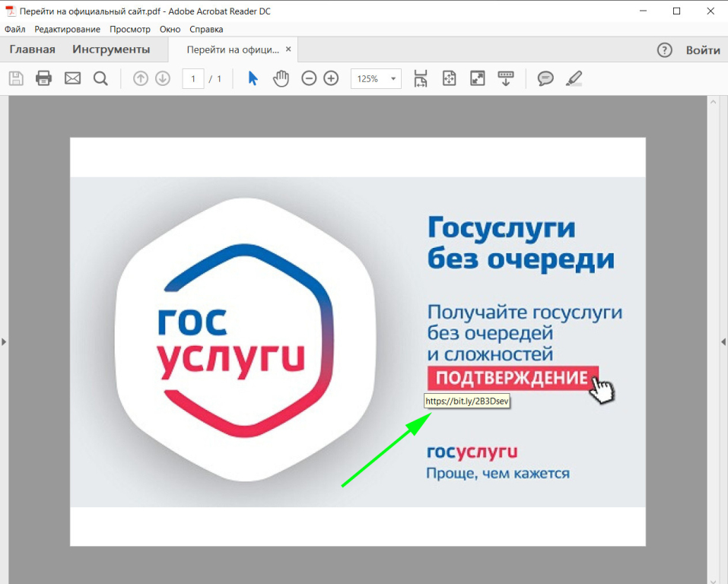Toggle full screen read mode

[478, 78]
